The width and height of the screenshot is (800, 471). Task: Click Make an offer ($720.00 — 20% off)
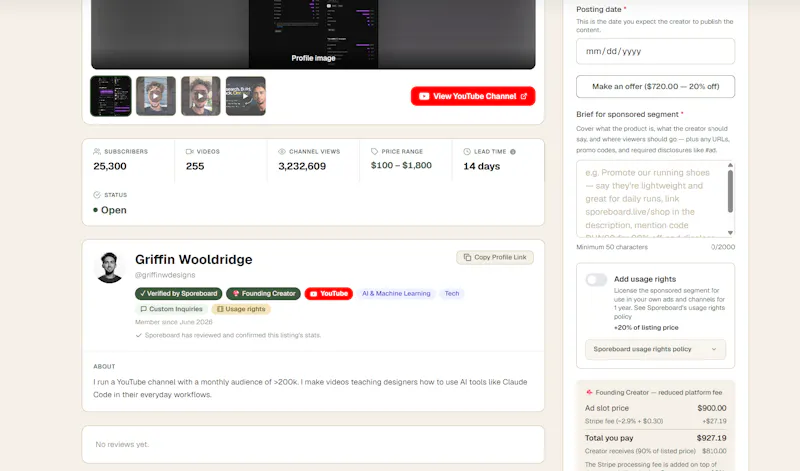coord(655,86)
